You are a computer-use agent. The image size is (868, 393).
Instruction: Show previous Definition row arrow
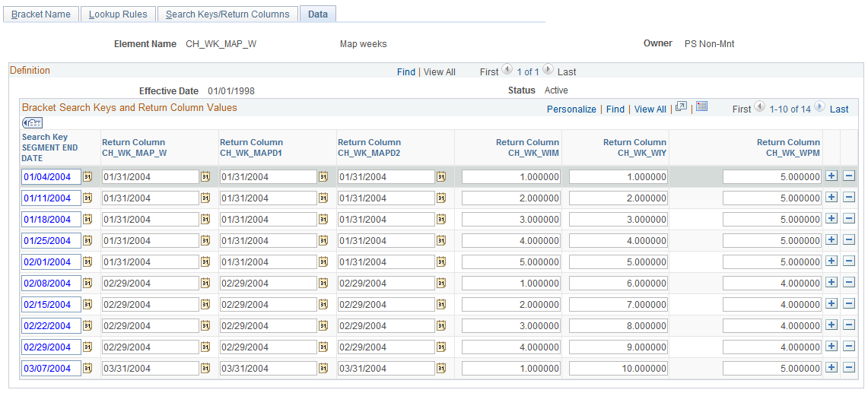[507, 69]
